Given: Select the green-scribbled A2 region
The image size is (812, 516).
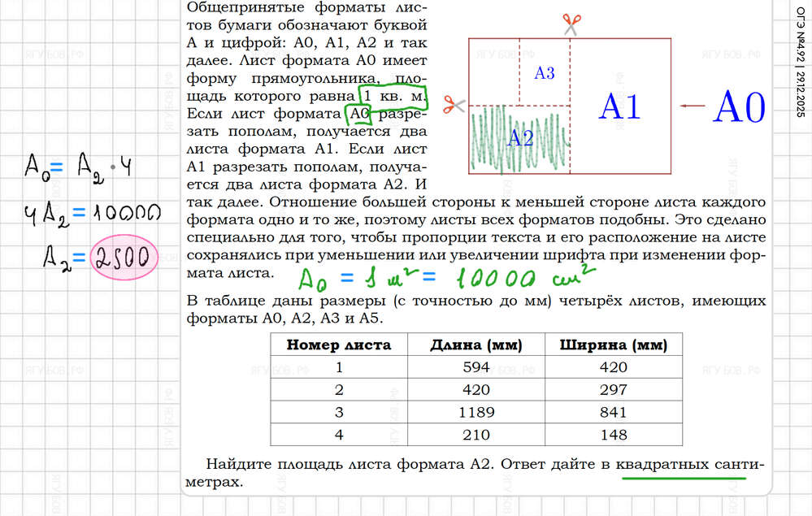Looking at the screenshot, I should (x=519, y=138).
